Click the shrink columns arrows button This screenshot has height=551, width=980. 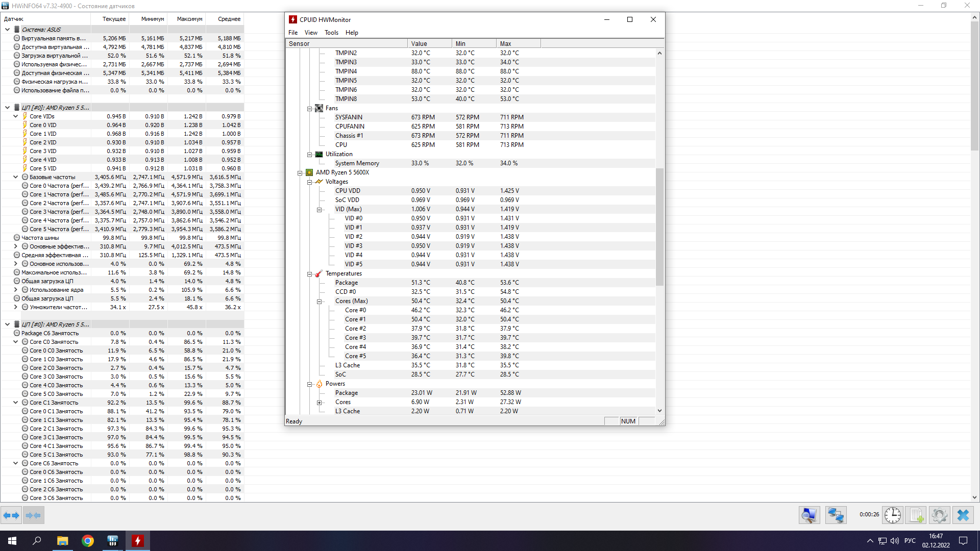click(x=33, y=515)
